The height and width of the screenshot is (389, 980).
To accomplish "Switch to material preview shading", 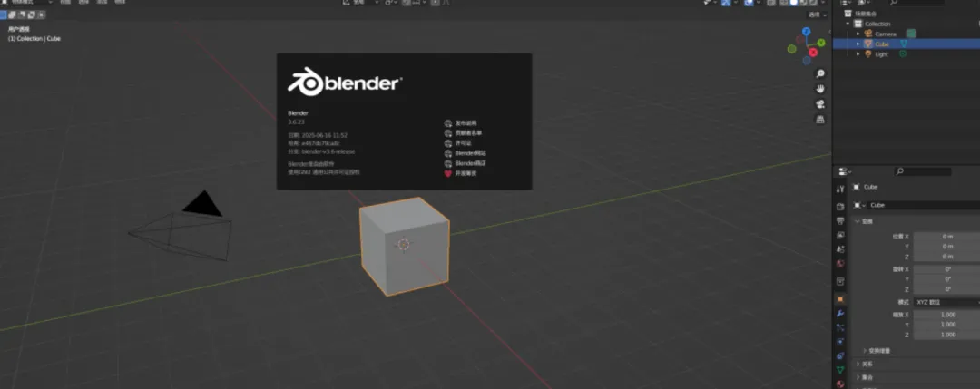I will (803, 3).
